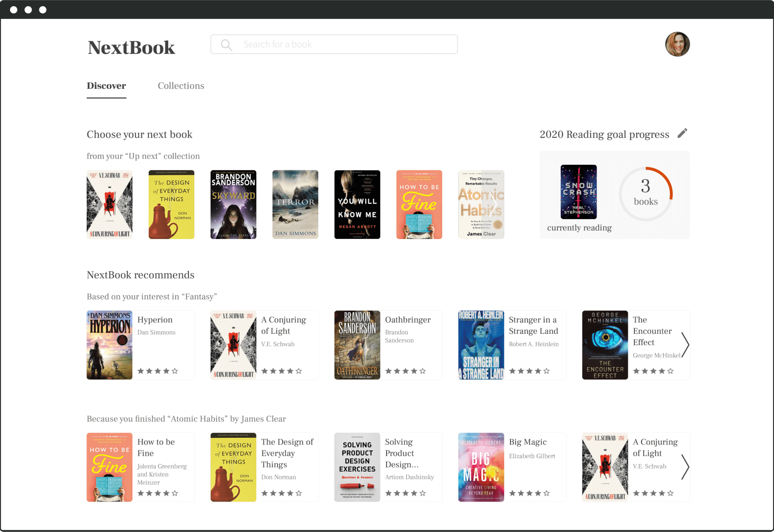Open You Will Know Me cover
The width and height of the screenshot is (774, 532).
[357, 204]
